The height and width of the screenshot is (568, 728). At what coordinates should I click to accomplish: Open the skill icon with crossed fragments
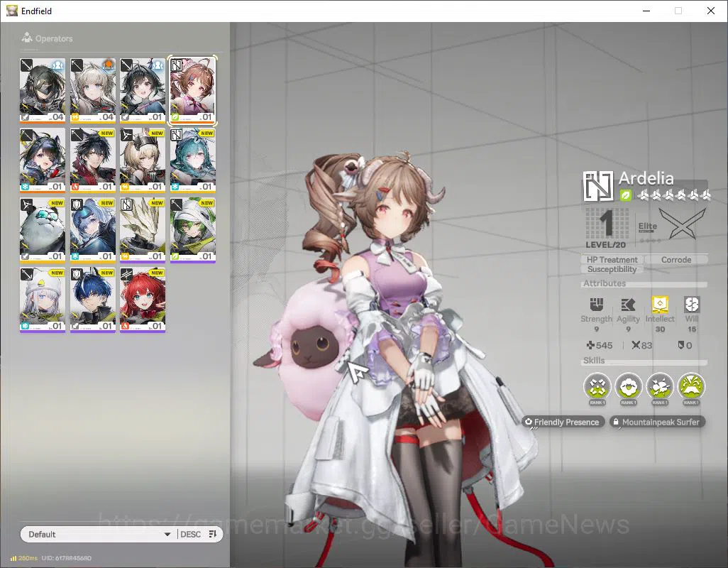597,386
